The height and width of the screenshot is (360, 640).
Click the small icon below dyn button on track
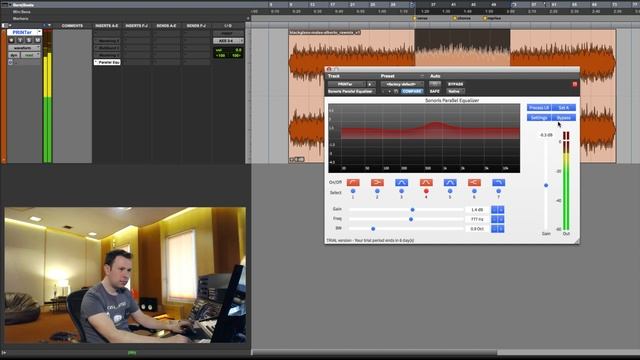pyautogui.click(x=11, y=62)
